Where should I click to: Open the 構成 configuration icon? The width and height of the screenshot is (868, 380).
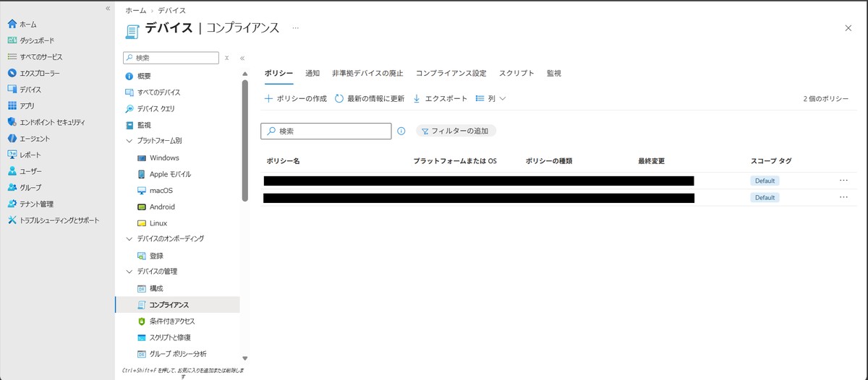[142, 288]
